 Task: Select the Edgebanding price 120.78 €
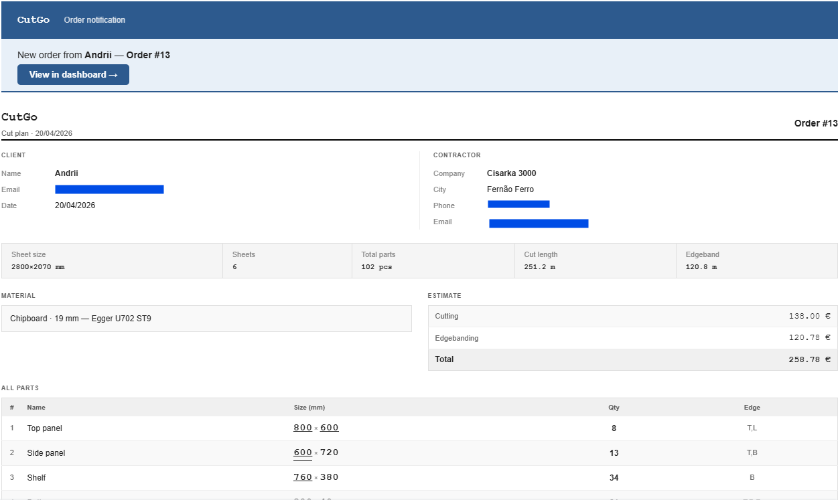(810, 338)
